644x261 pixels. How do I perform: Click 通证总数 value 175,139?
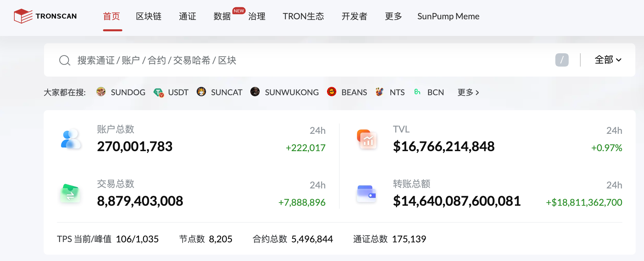[x=409, y=239]
